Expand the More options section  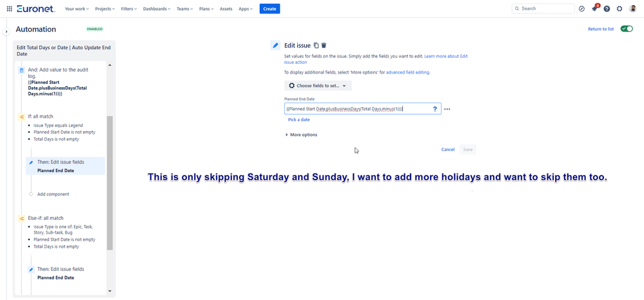[301, 135]
